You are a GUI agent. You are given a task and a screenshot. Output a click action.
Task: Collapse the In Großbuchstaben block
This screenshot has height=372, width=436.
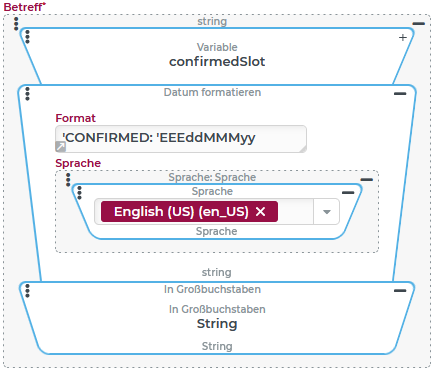pyautogui.click(x=400, y=291)
